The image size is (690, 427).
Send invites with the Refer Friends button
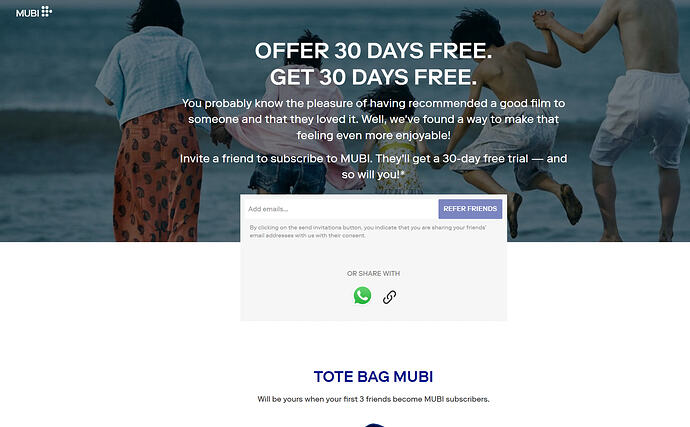point(470,209)
